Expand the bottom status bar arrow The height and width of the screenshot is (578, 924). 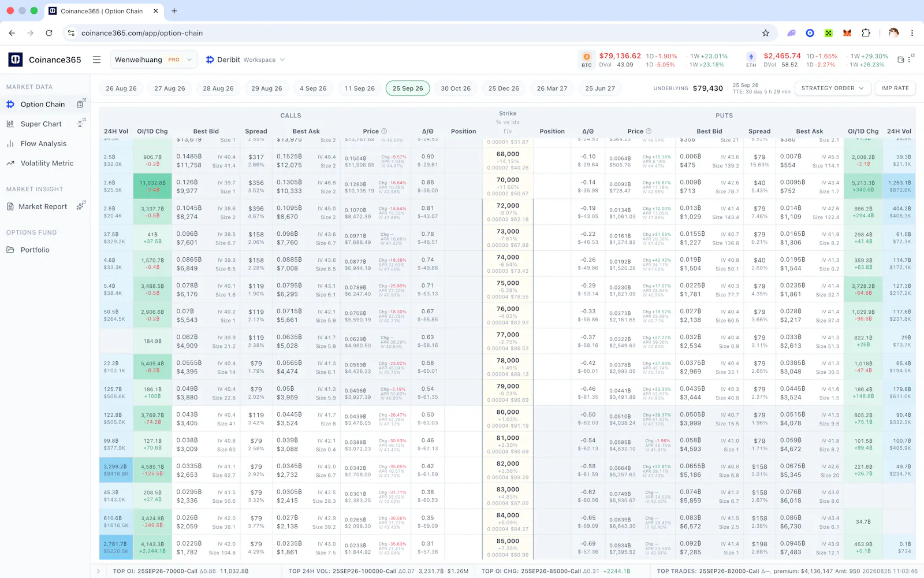point(98,571)
